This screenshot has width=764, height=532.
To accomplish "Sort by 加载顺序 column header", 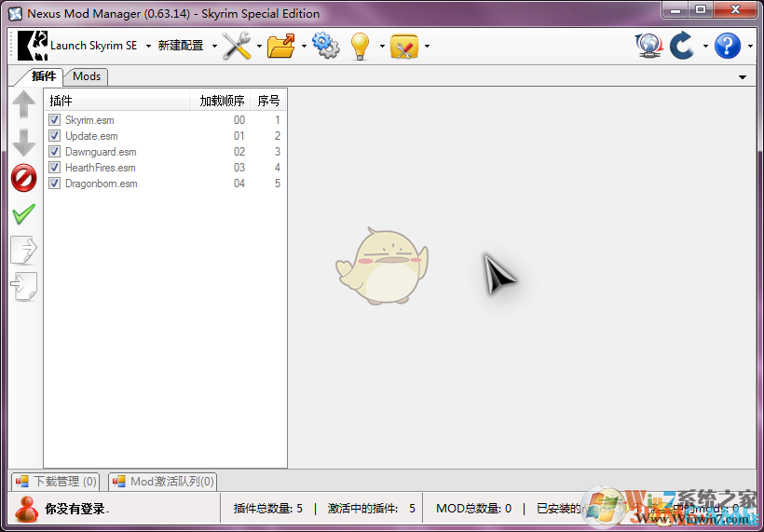I will (220, 101).
